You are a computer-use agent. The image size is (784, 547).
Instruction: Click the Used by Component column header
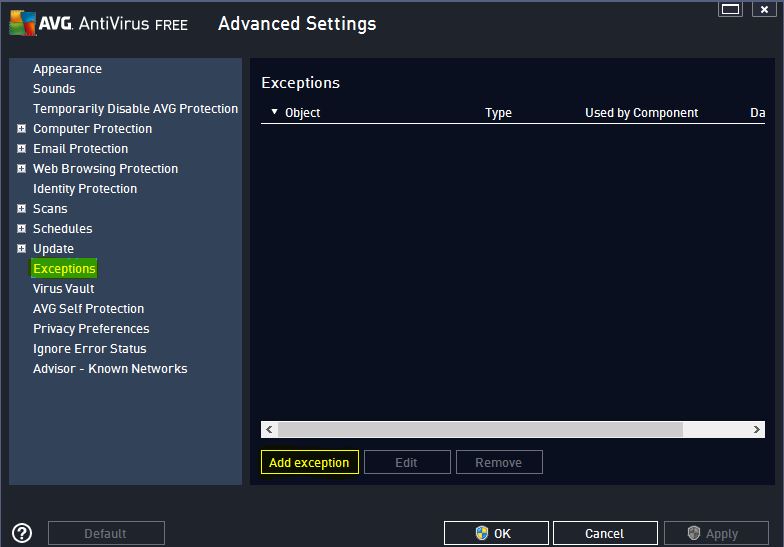[x=642, y=112]
